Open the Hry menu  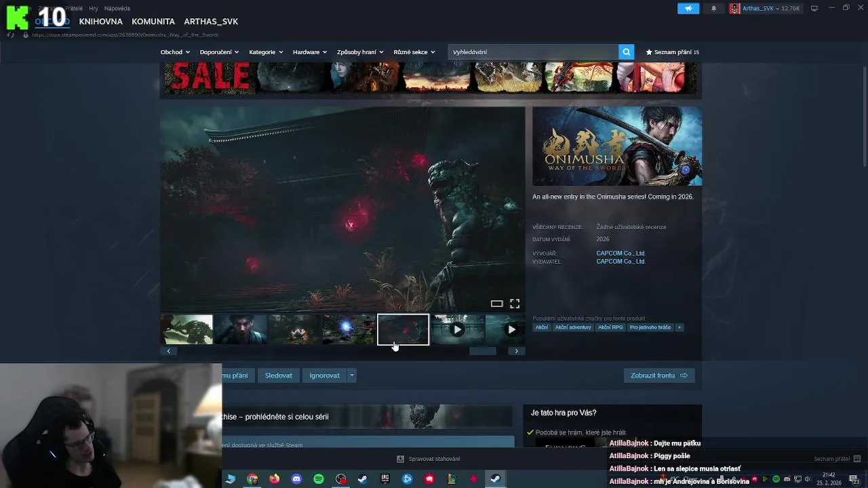pos(94,8)
